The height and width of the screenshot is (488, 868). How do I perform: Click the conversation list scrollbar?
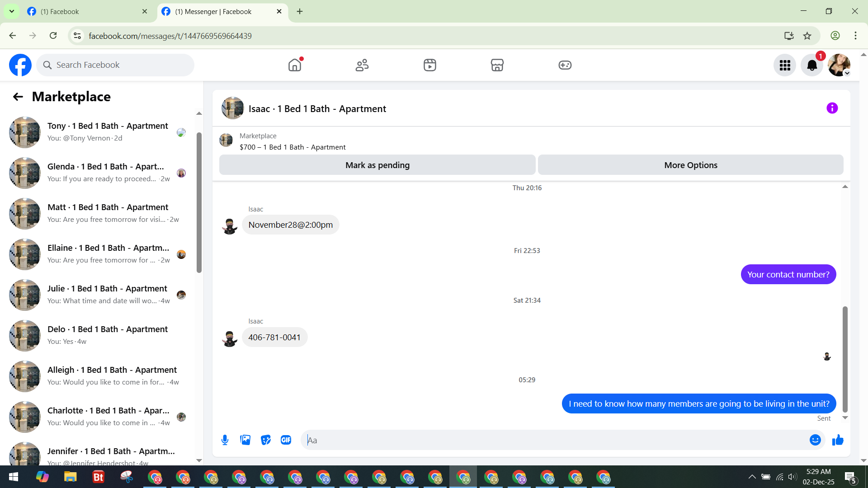tap(199, 203)
